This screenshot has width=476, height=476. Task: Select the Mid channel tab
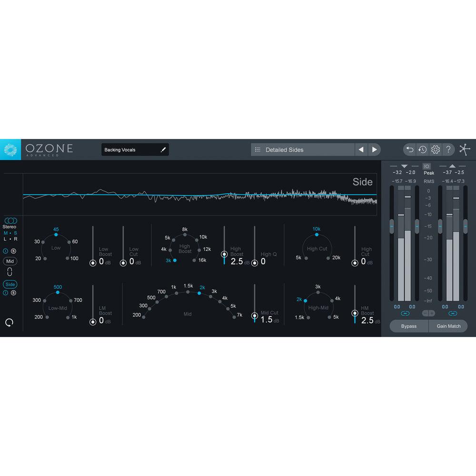(x=10, y=261)
